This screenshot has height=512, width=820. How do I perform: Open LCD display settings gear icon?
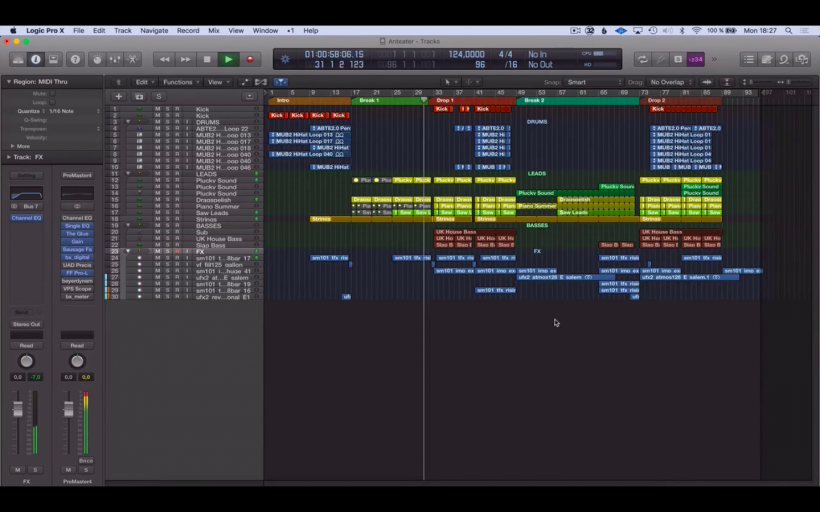click(x=285, y=59)
